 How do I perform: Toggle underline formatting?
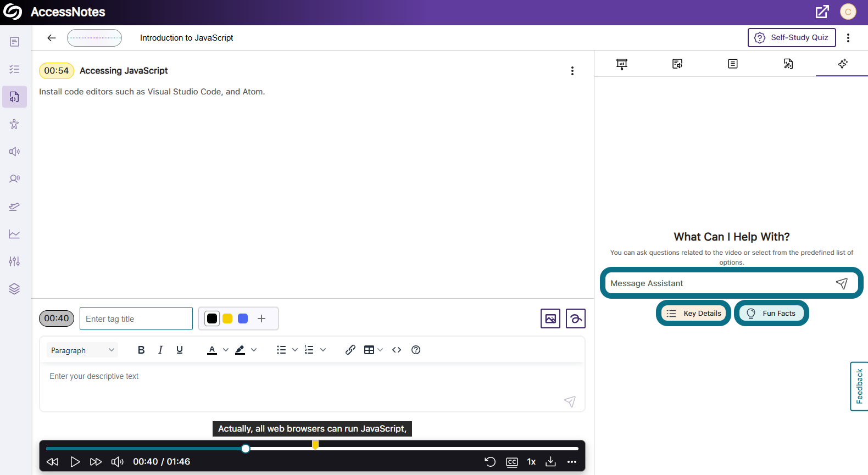(x=180, y=350)
